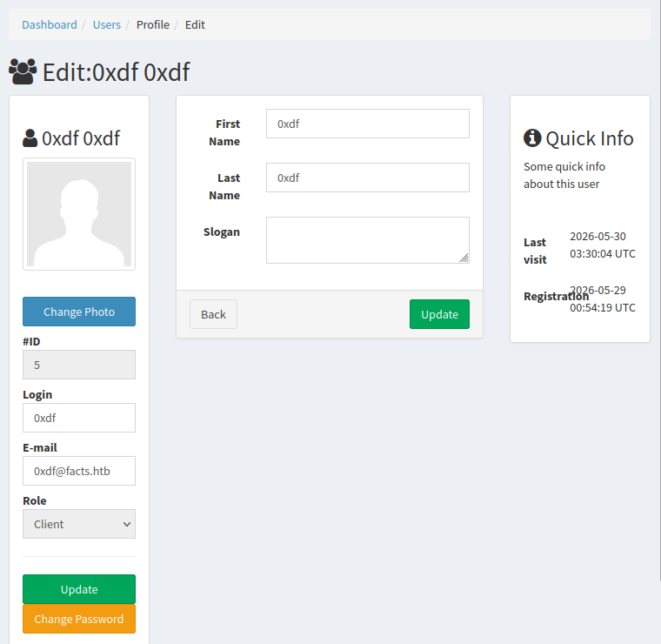The image size is (661, 644).
Task: Click the Profile breadcrumb item
Action: click(x=152, y=25)
